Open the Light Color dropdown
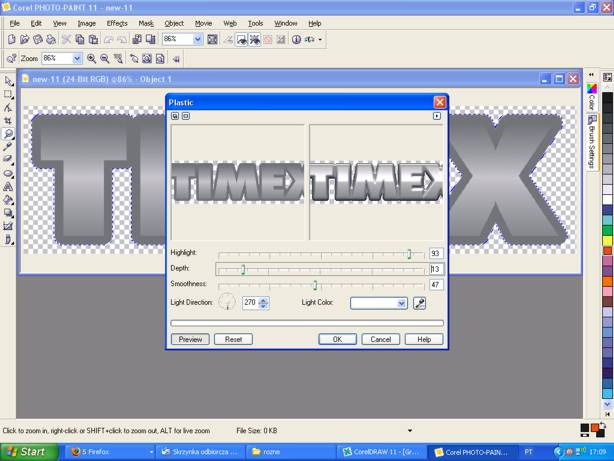614x461 pixels. click(x=402, y=303)
